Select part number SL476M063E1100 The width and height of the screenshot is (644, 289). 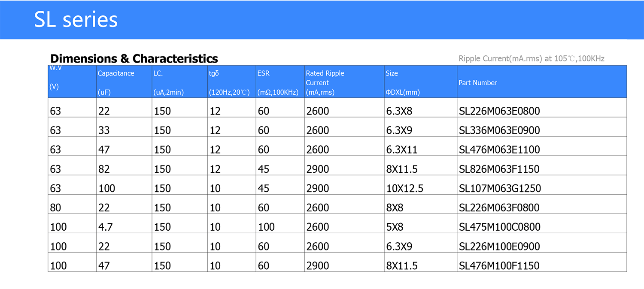point(499,150)
